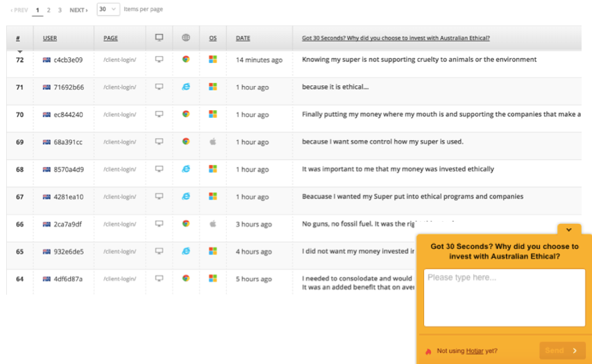The height and width of the screenshot is (364, 592).
Task: Click /client-login/ page in row 68
Action: [119, 169]
